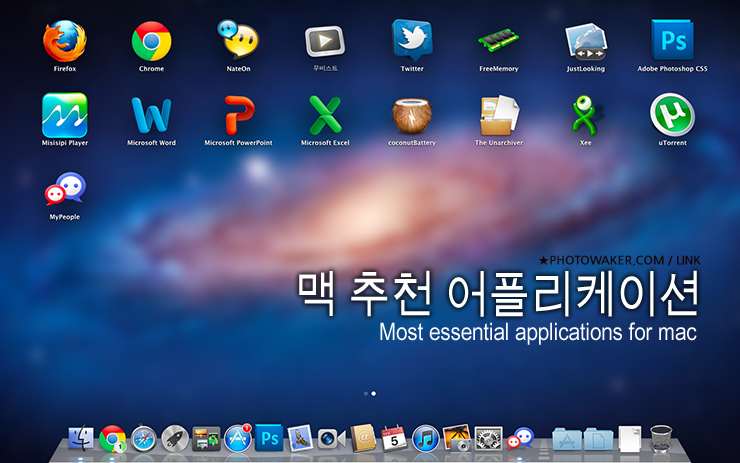Open System Preferences from the Dock
Screen dimensions: 740x463
pyautogui.click(x=488, y=439)
